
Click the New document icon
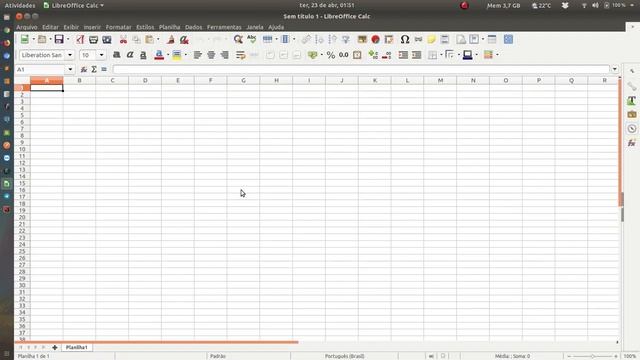(x=24, y=39)
